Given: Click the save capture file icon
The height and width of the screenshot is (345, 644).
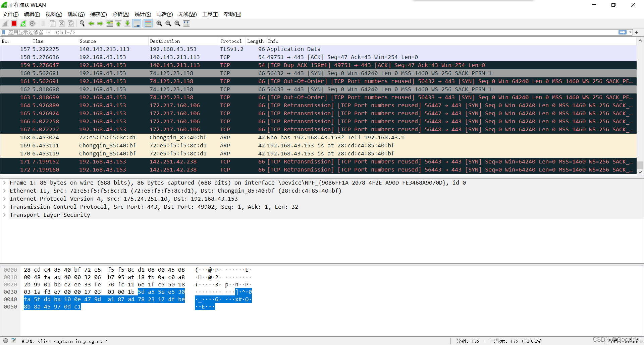Looking at the screenshot, I should point(53,23).
